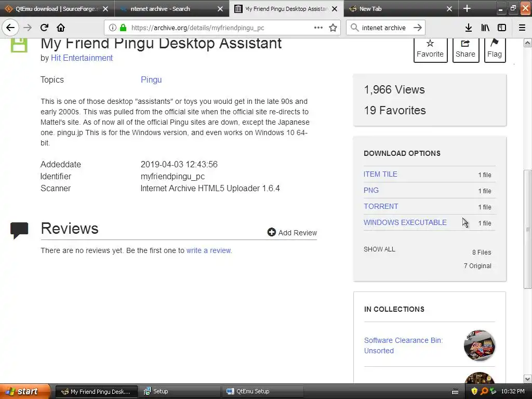Click the Share button
This screenshot has height=399, width=532.
465,49
